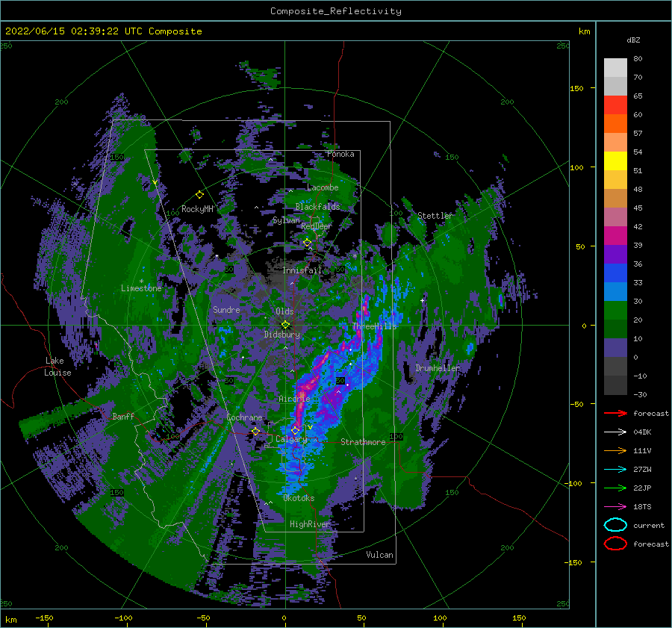The image size is (672, 628).
Task: Pick the cyan 27ZW arrow icon
Action: (x=615, y=470)
